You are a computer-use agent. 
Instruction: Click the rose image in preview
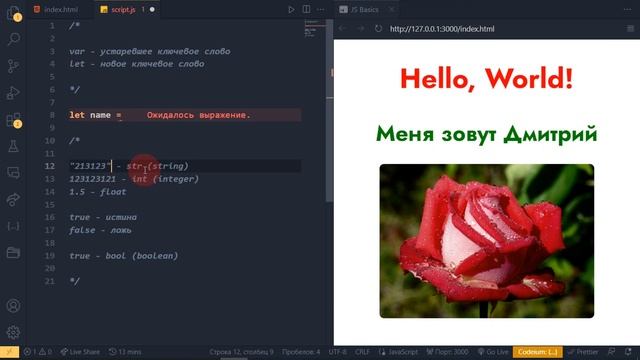tap(487, 241)
